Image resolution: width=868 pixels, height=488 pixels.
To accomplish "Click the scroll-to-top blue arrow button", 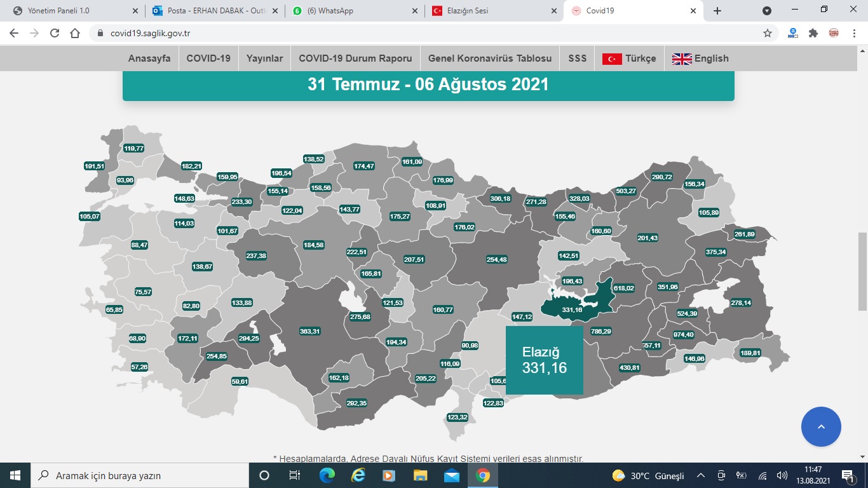I will pyautogui.click(x=821, y=427).
